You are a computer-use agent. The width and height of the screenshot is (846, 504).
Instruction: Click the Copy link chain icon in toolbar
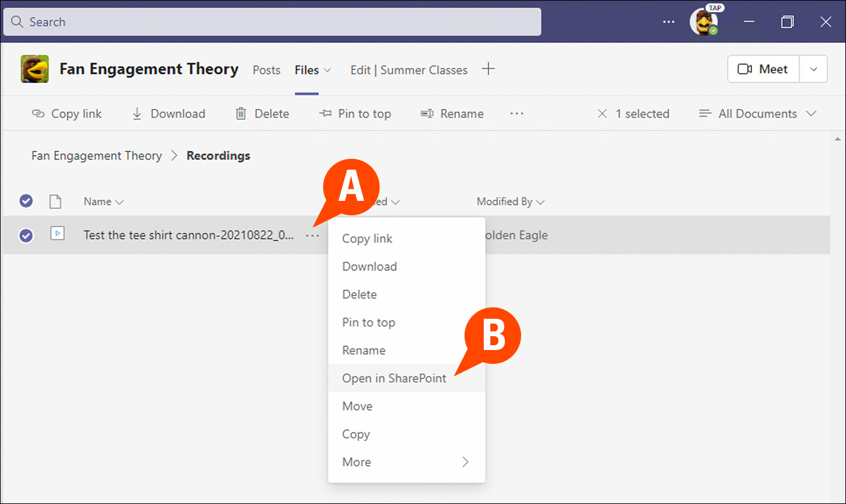[x=39, y=114]
